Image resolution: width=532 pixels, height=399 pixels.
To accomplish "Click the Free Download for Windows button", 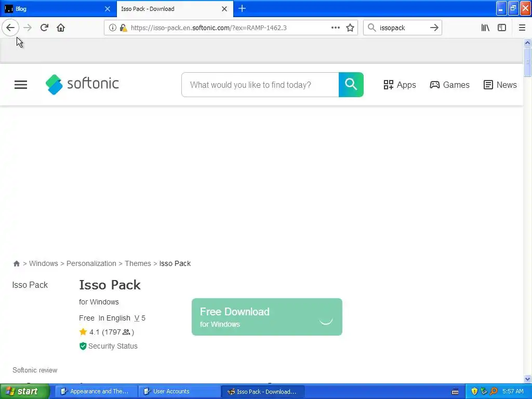I will click(x=267, y=317).
